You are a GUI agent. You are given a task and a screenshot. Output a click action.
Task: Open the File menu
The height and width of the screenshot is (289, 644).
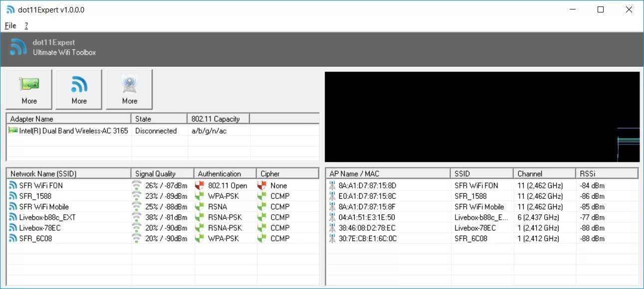coord(9,25)
